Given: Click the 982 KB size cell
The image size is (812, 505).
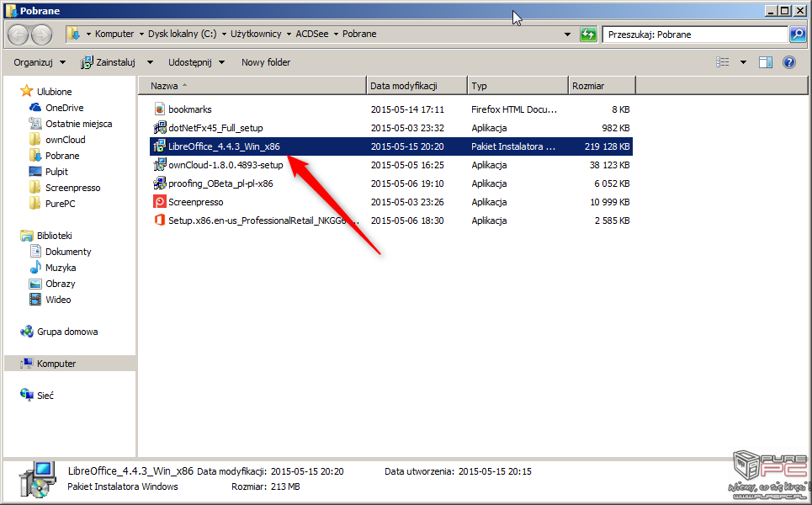Looking at the screenshot, I should [x=616, y=128].
